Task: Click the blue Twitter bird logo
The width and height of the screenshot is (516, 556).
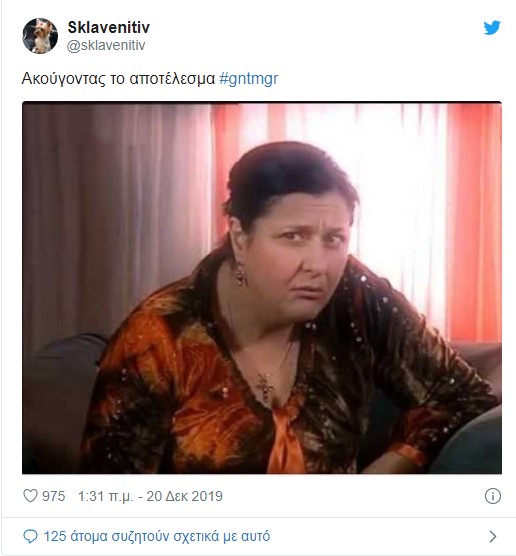Action: [492, 28]
